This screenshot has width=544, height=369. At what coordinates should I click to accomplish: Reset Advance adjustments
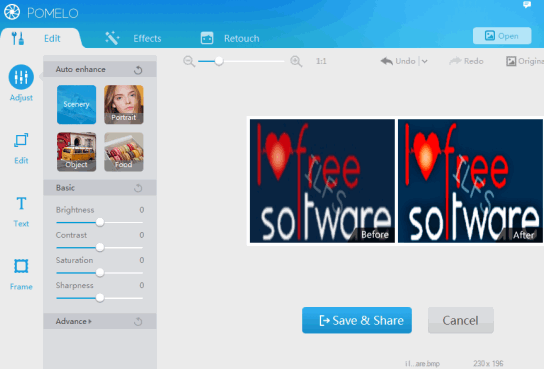pyautogui.click(x=138, y=322)
